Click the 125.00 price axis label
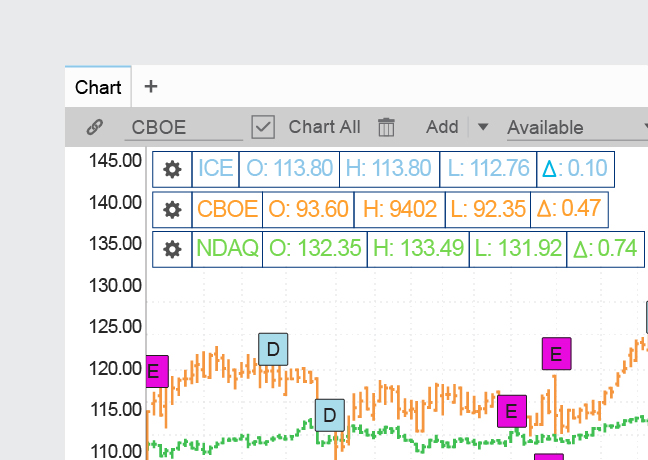The width and height of the screenshot is (648, 460). point(115,327)
